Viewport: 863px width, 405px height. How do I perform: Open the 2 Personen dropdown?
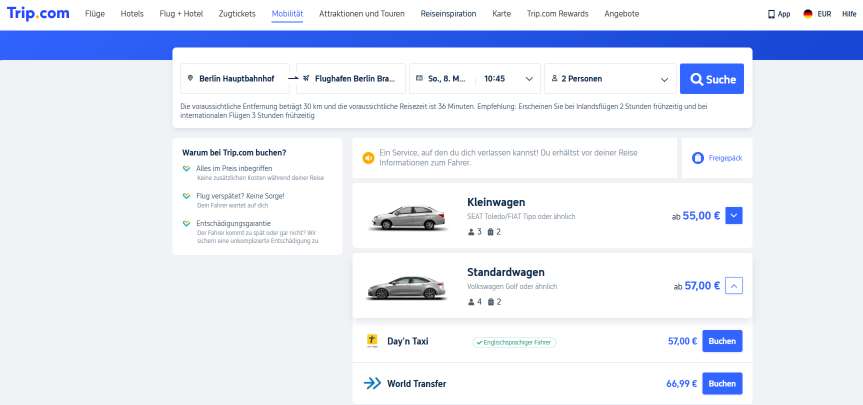[x=610, y=79]
